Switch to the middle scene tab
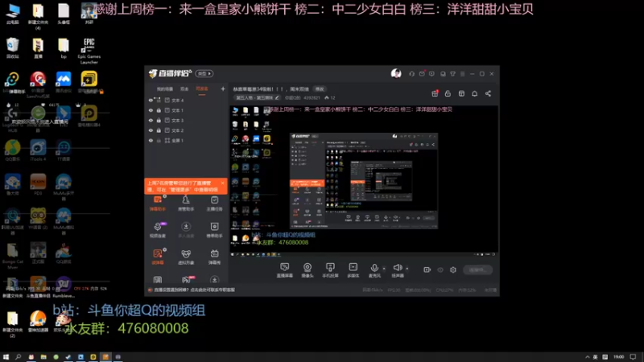This screenshot has width=644, height=362. [184, 89]
